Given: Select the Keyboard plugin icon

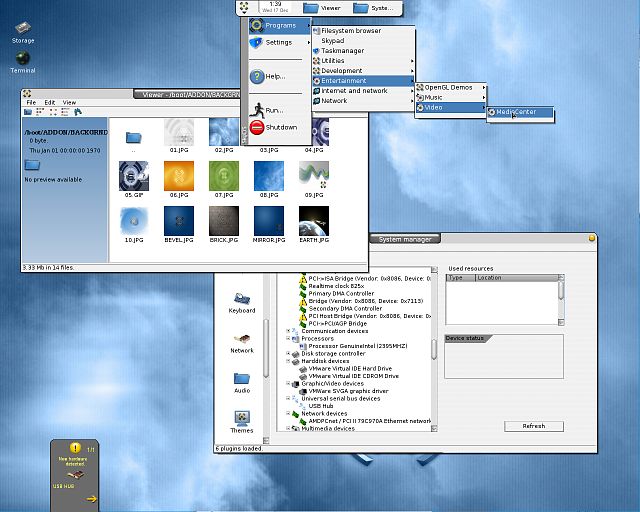Looking at the screenshot, I should coord(242,298).
